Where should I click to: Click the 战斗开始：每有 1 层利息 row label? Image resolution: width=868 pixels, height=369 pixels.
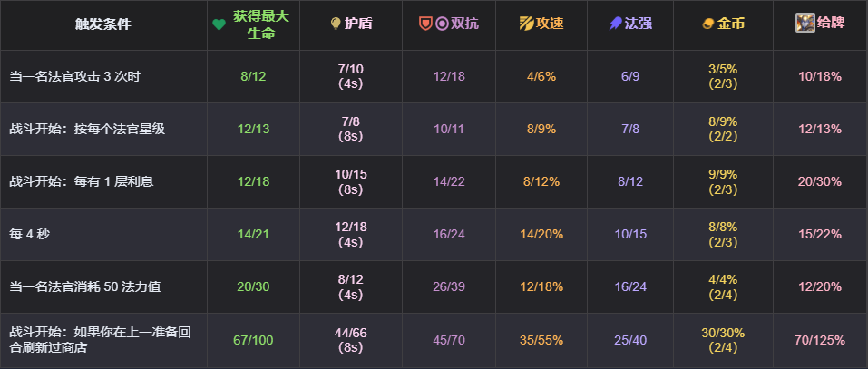pyautogui.click(x=82, y=181)
